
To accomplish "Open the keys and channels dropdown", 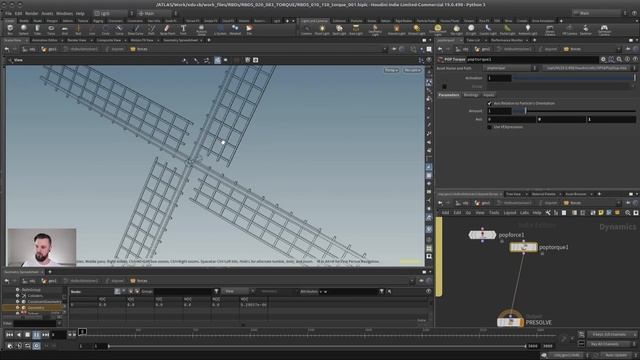I will click(611, 334).
